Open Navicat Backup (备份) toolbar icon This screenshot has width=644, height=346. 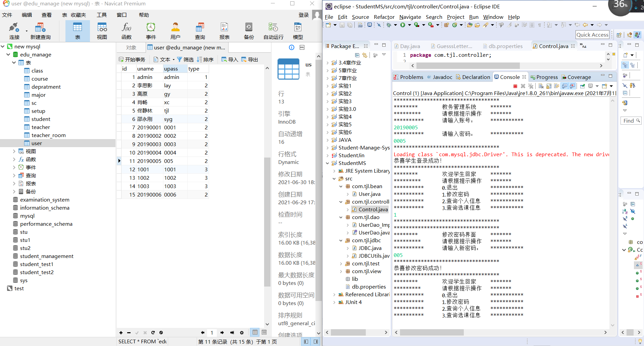249,31
